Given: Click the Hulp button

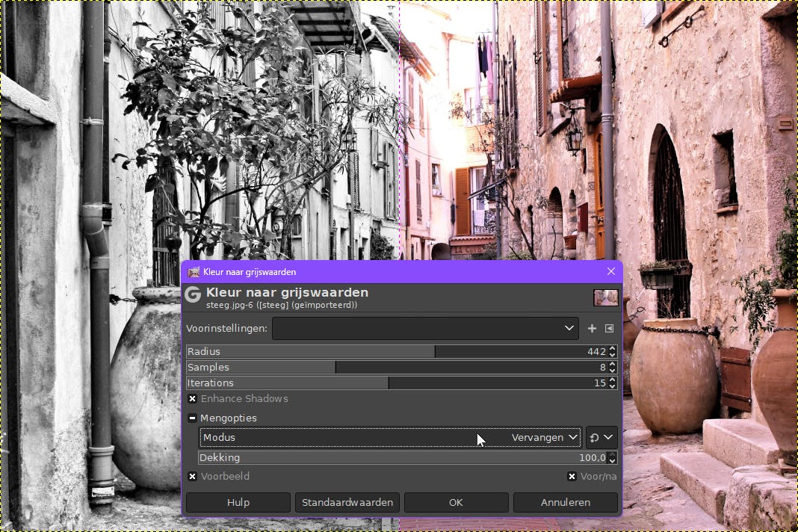Looking at the screenshot, I should pos(238,502).
